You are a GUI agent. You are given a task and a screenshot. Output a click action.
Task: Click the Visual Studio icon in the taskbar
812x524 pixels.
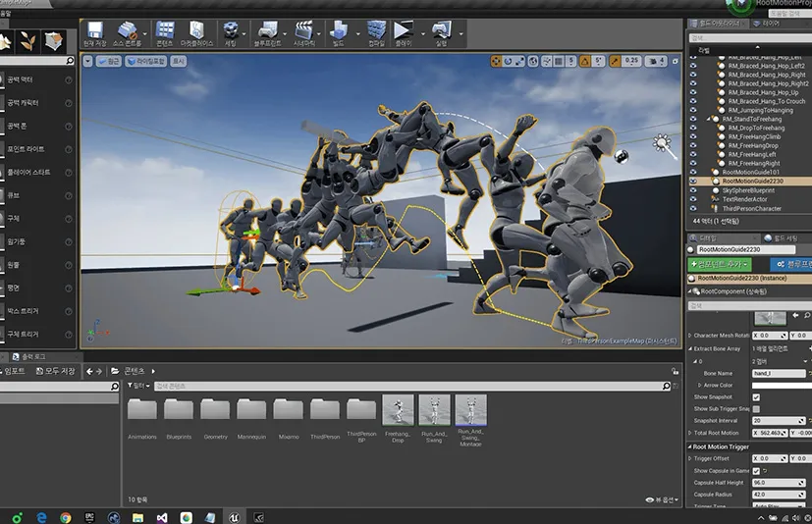coord(162,517)
